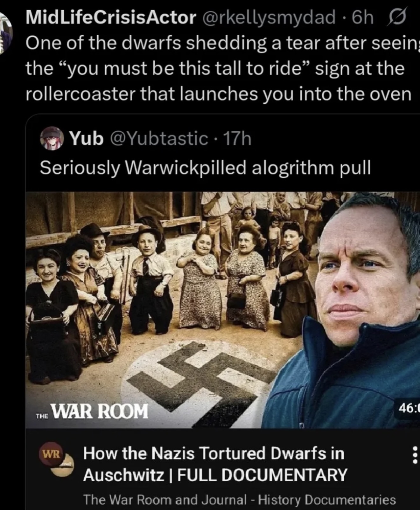
Task: Open the @Yubtastic handle link
Action: pyautogui.click(x=159, y=139)
